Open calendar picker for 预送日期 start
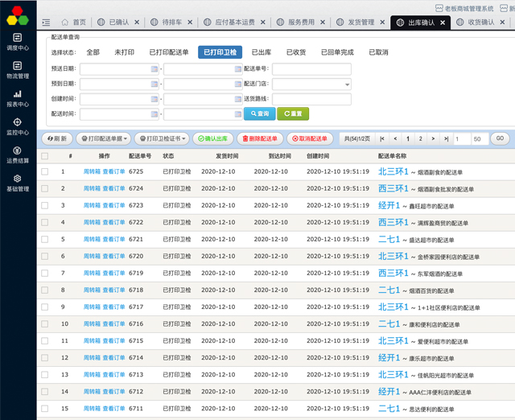 pos(154,69)
